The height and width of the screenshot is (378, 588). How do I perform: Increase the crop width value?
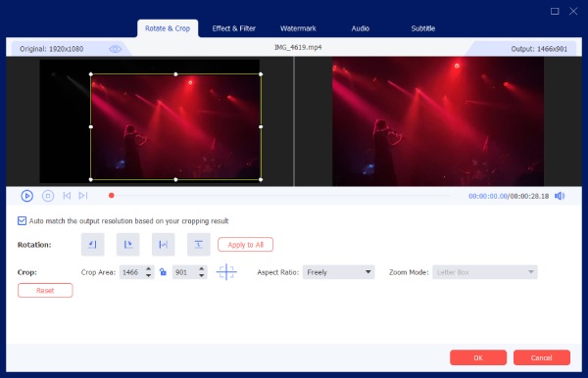click(149, 269)
